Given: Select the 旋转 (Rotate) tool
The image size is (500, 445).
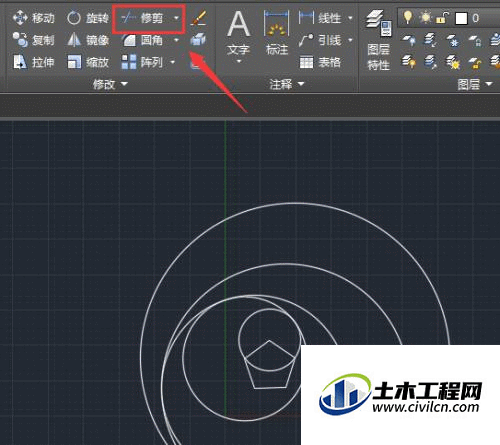Looking at the screenshot, I should tap(88, 18).
